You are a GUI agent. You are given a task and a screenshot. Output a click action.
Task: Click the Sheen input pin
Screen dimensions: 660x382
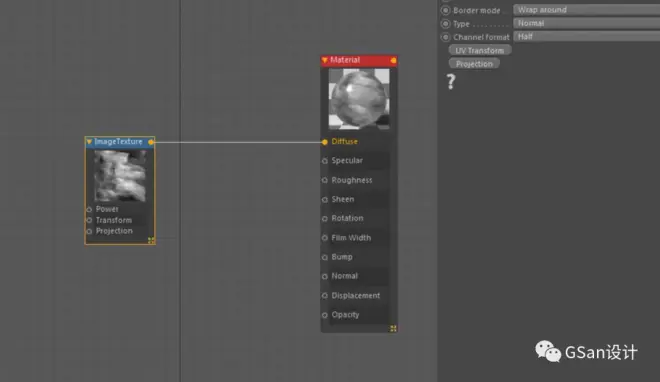325,200
